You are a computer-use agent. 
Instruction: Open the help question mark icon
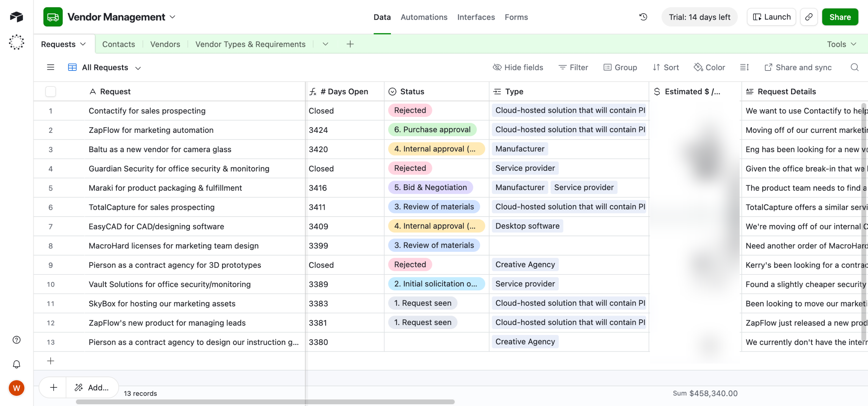click(x=16, y=340)
